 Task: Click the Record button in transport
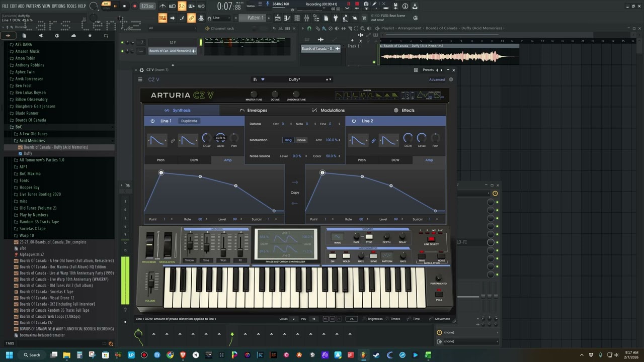pyautogui.click(x=134, y=6)
